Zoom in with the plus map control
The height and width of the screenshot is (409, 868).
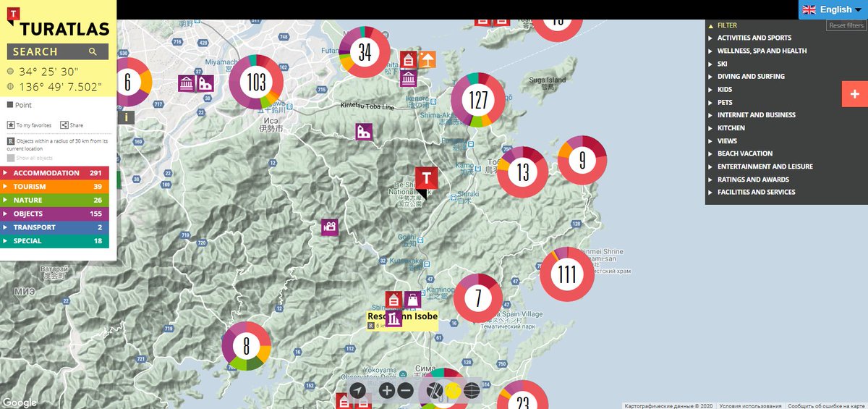(387, 391)
